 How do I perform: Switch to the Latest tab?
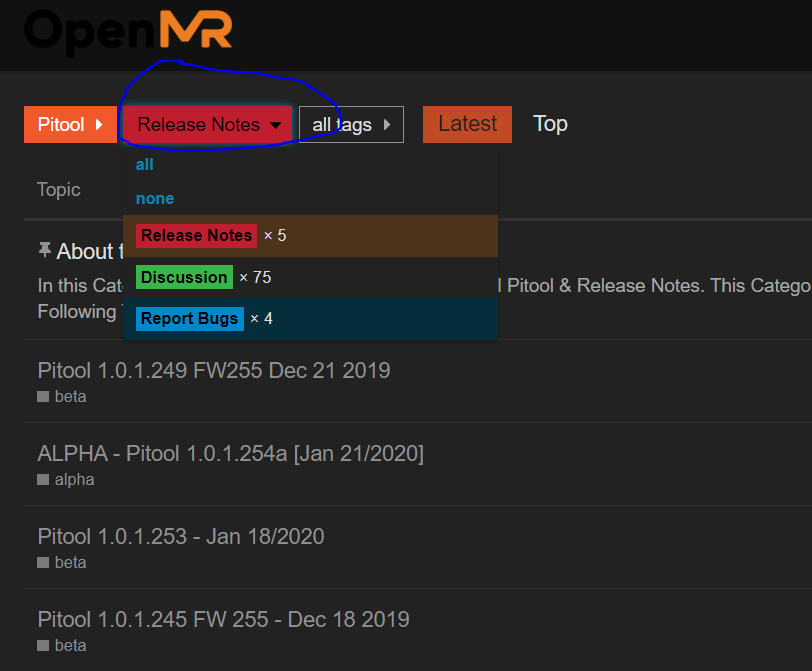[x=467, y=124]
